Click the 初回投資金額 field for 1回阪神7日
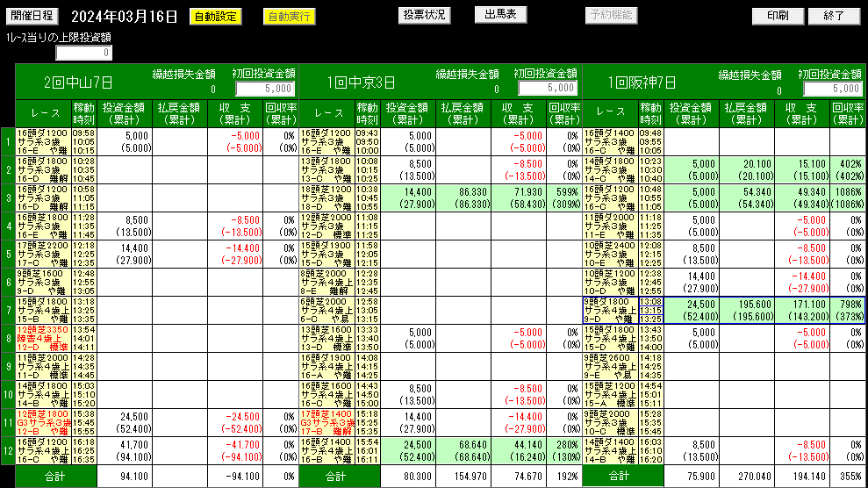 coord(833,89)
